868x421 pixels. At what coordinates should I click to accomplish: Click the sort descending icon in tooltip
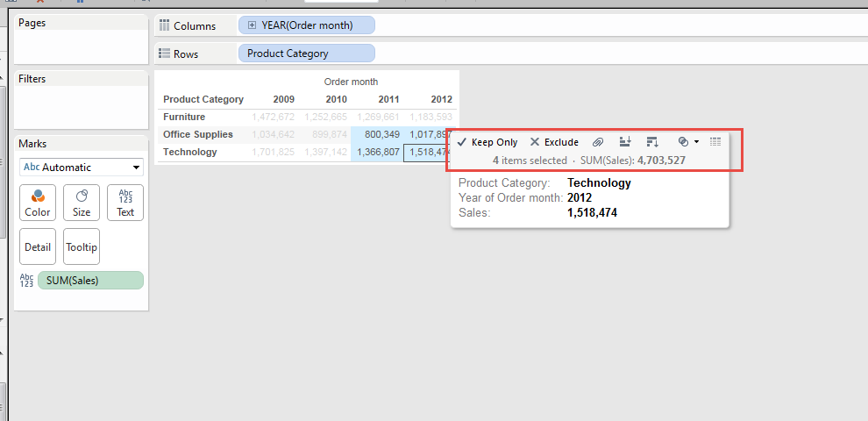coord(652,142)
